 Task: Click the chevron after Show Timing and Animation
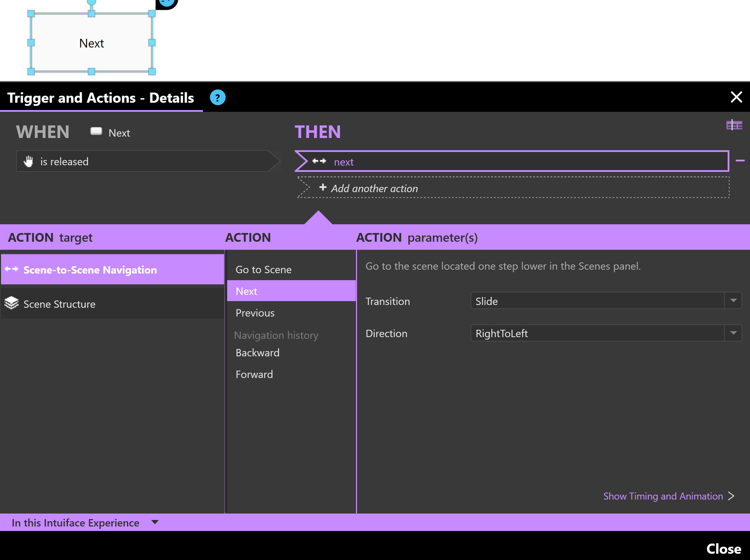tap(731, 496)
